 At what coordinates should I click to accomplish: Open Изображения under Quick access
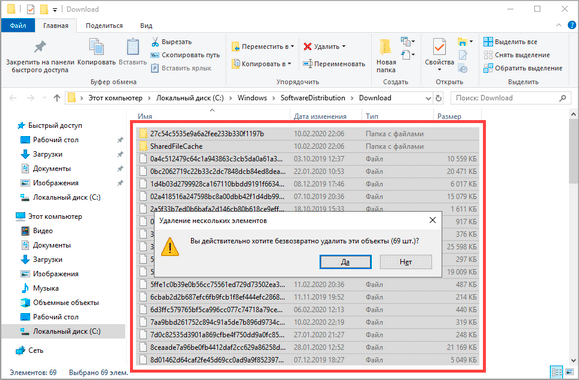(49, 183)
